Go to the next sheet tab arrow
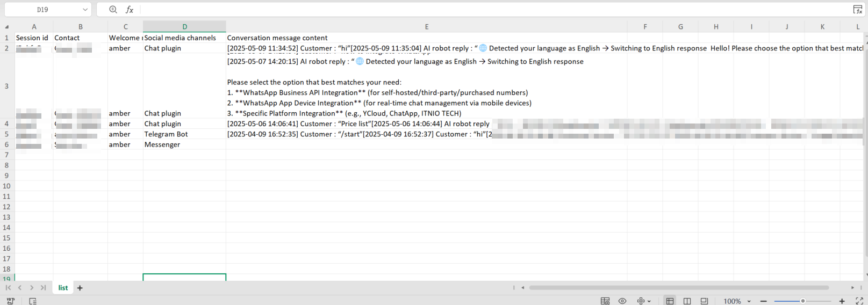This screenshot has width=868, height=305. (32, 288)
